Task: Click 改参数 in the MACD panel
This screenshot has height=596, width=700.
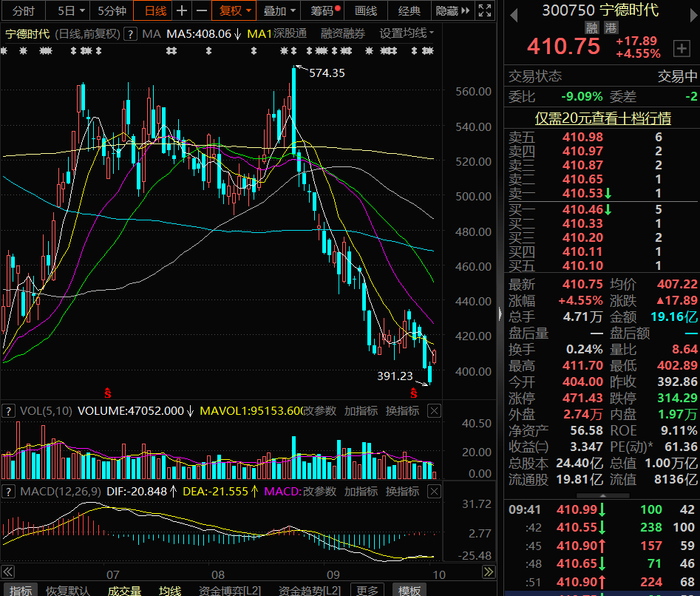Action: pyautogui.click(x=319, y=492)
